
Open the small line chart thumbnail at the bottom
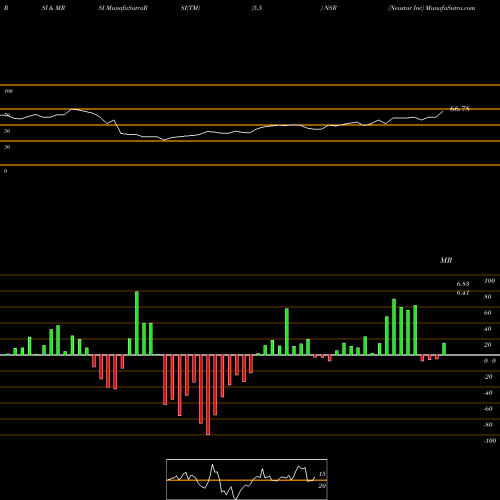coord(247,479)
